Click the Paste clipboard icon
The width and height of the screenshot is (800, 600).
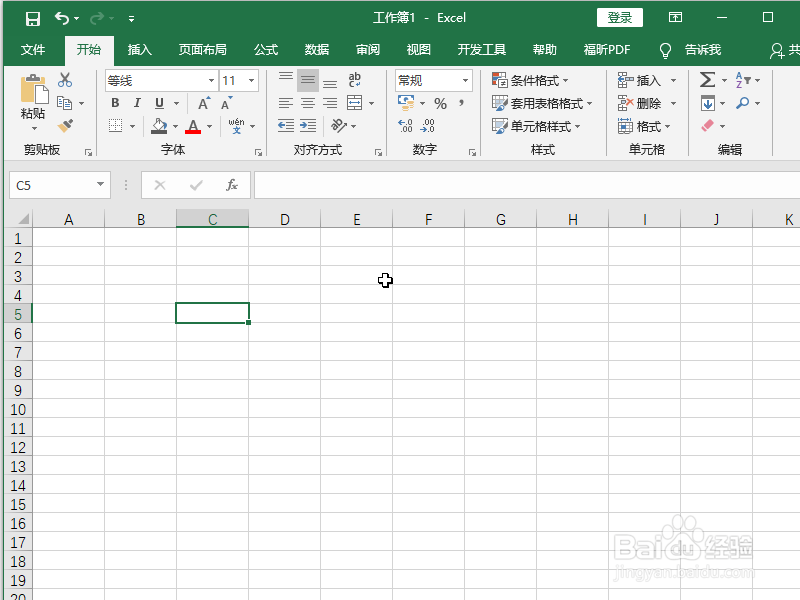pyautogui.click(x=34, y=89)
